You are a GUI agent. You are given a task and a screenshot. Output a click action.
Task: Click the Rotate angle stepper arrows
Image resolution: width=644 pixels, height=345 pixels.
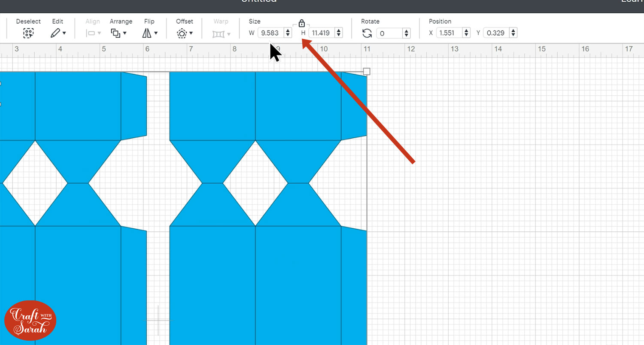point(406,33)
